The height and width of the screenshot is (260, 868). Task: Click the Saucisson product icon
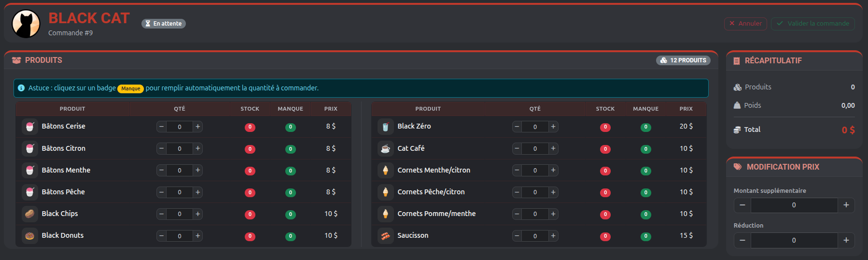point(385,236)
